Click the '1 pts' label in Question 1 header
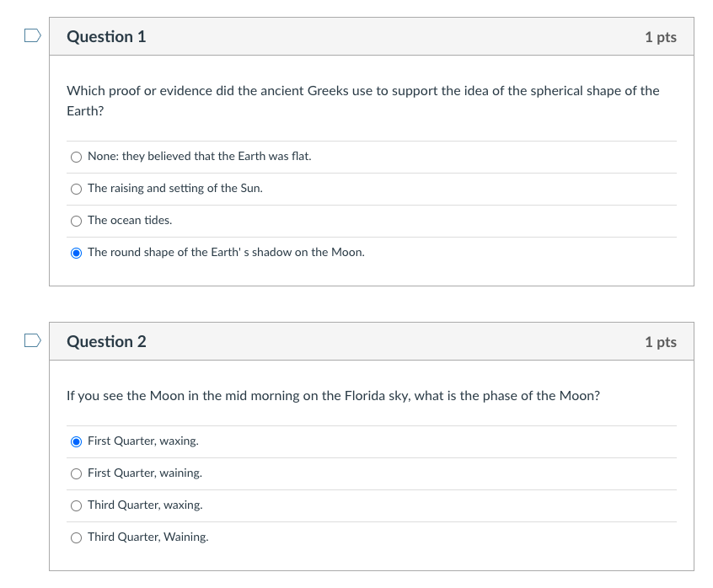Image resolution: width=713 pixels, height=588 pixels. [660, 37]
